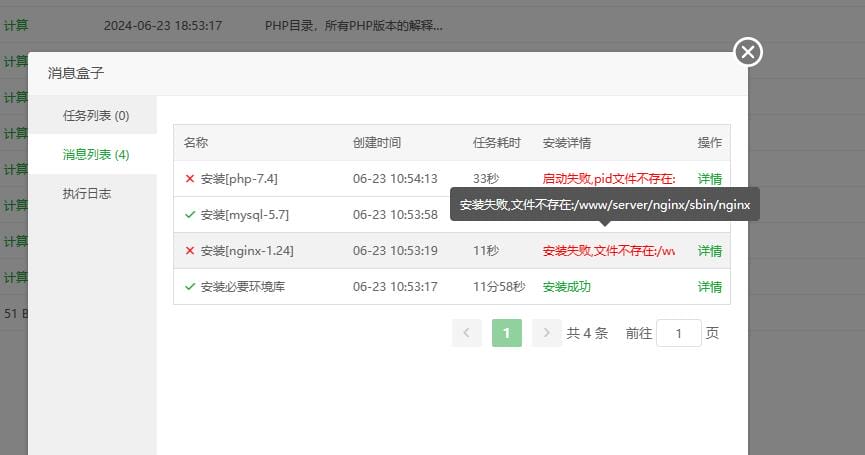Open 任务列表 (0) tab
This screenshot has height=455, width=865.
point(95,116)
